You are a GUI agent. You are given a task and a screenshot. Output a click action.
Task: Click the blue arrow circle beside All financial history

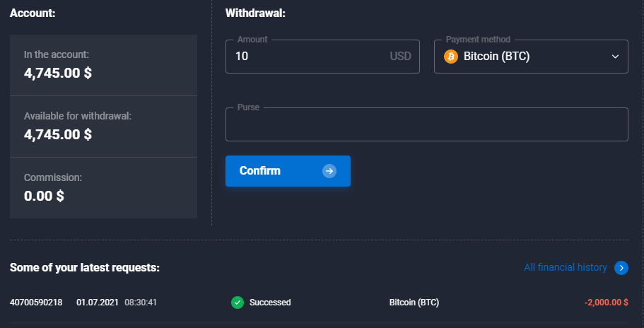(621, 267)
